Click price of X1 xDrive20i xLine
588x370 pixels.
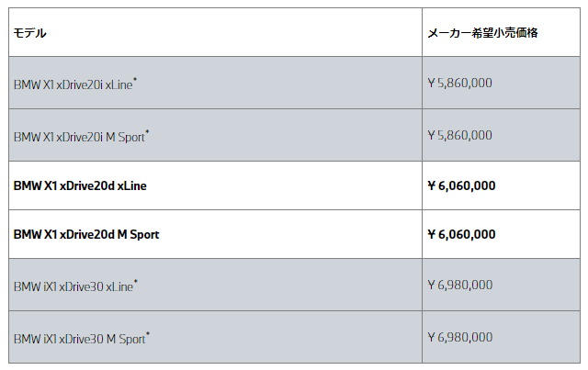click(x=459, y=83)
